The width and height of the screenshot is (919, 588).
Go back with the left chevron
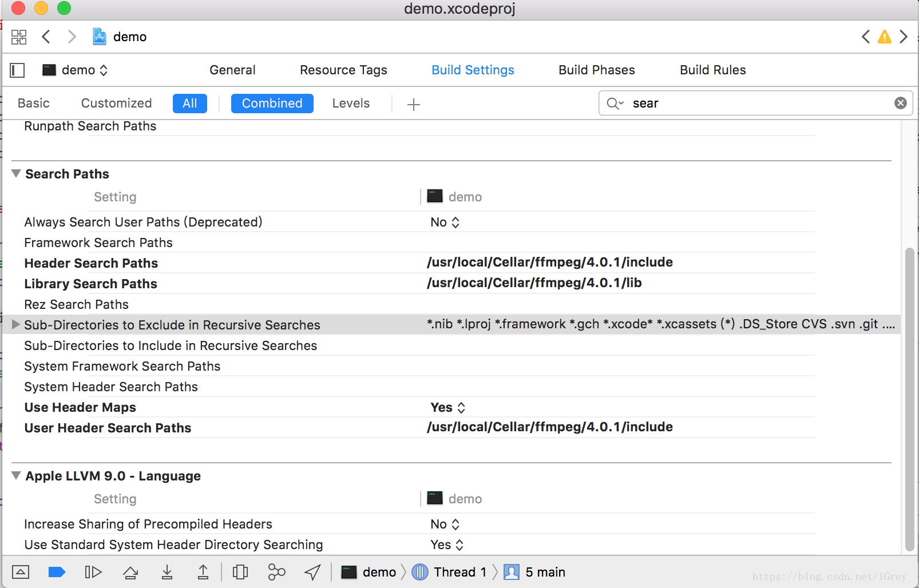[46, 37]
